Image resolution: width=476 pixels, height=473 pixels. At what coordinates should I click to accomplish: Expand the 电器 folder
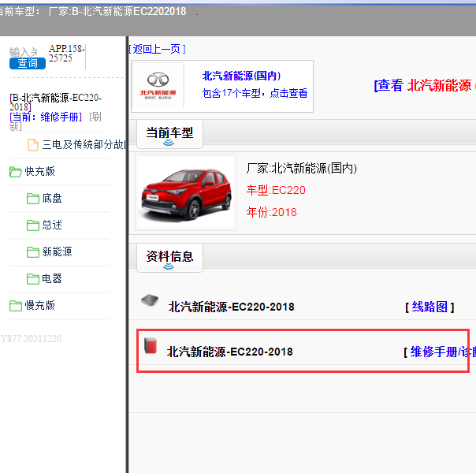tap(52, 278)
